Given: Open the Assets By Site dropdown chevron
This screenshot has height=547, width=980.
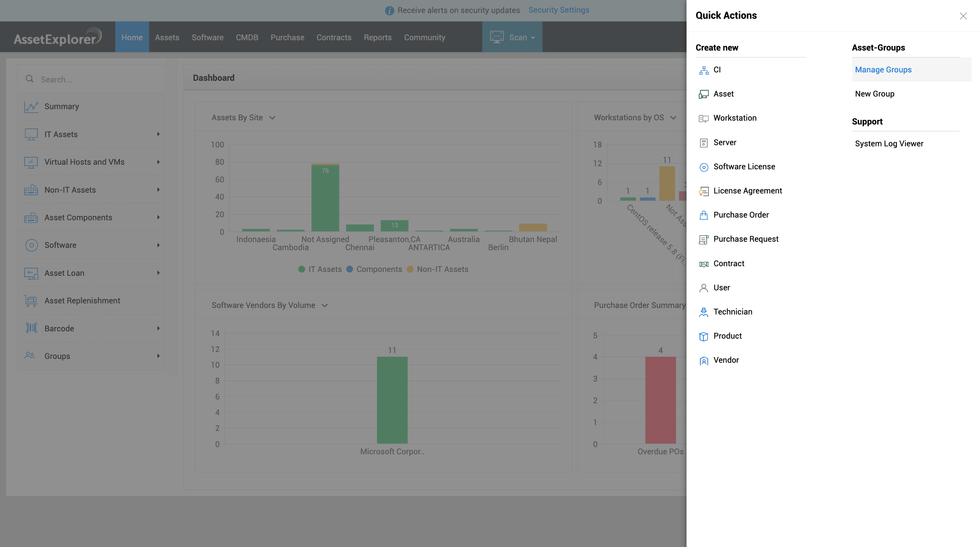Looking at the screenshot, I should pyautogui.click(x=272, y=118).
